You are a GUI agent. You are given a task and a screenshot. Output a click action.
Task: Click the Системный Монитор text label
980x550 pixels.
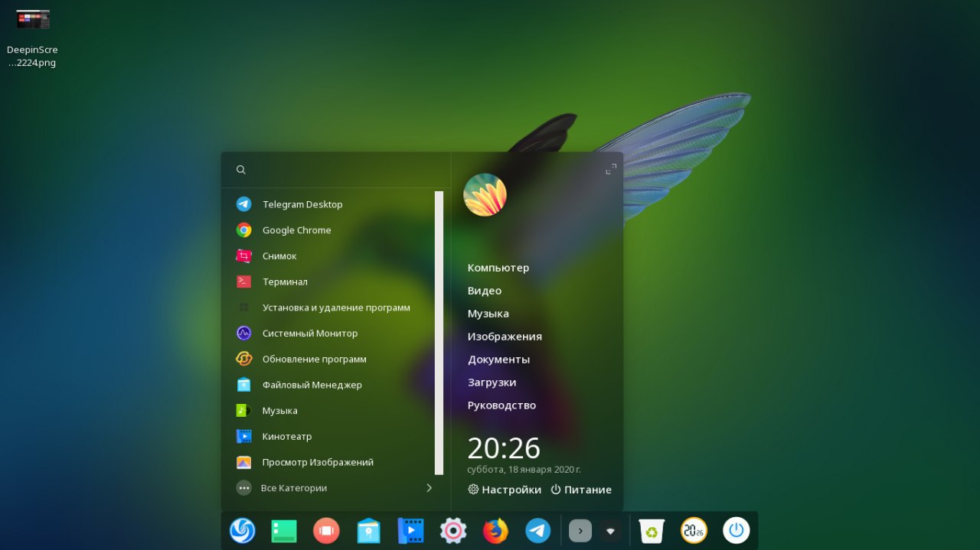pos(310,334)
